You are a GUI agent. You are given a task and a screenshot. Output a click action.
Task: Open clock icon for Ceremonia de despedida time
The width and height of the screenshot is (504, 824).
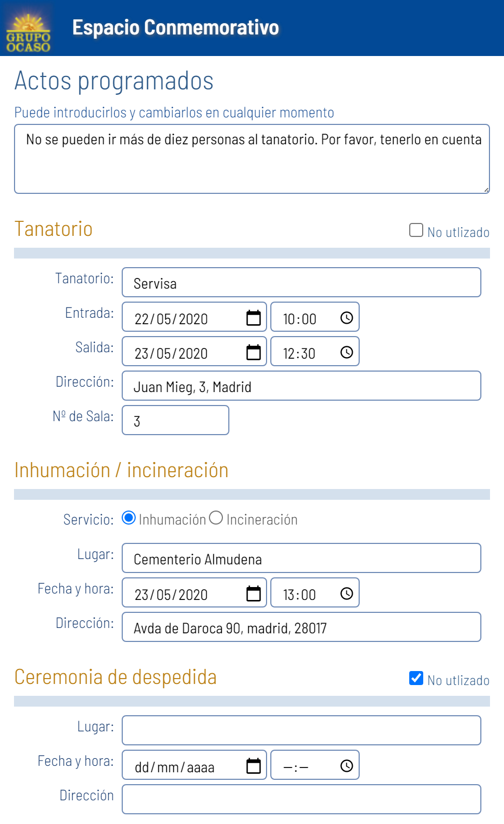[x=347, y=766]
